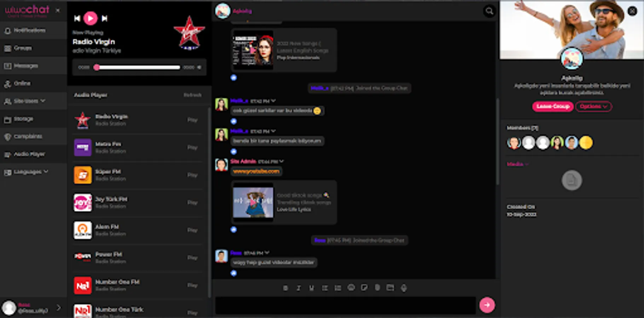The image size is (644, 318).
Task: Search within the group chat
Action: (x=489, y=11)
